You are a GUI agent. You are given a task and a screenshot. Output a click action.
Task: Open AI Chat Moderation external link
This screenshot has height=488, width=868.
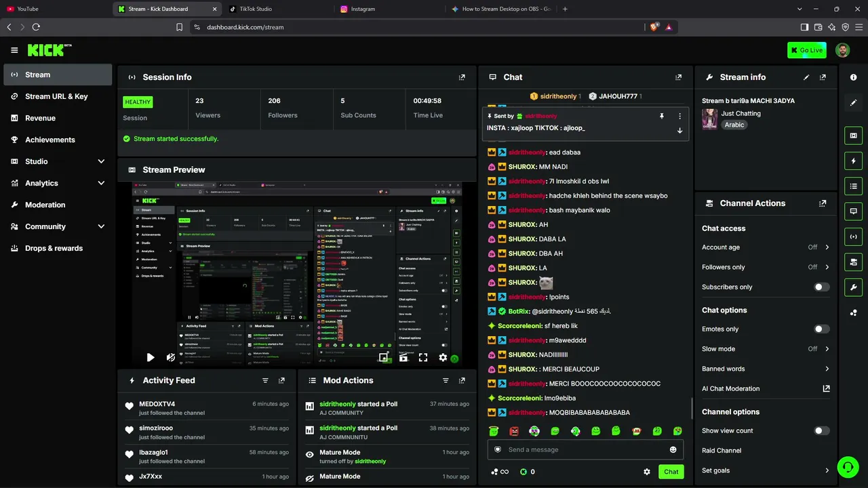[826, 389]
